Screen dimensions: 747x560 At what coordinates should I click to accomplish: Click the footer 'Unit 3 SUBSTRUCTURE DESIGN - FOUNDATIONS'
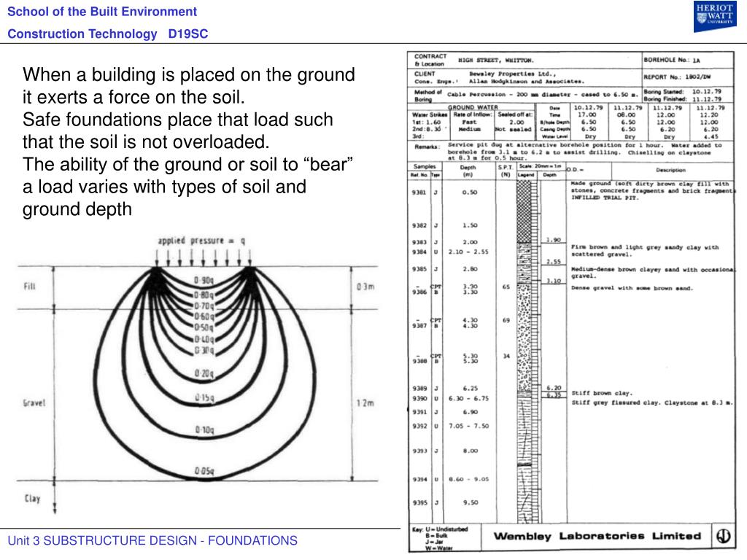(x=152, y=540)
